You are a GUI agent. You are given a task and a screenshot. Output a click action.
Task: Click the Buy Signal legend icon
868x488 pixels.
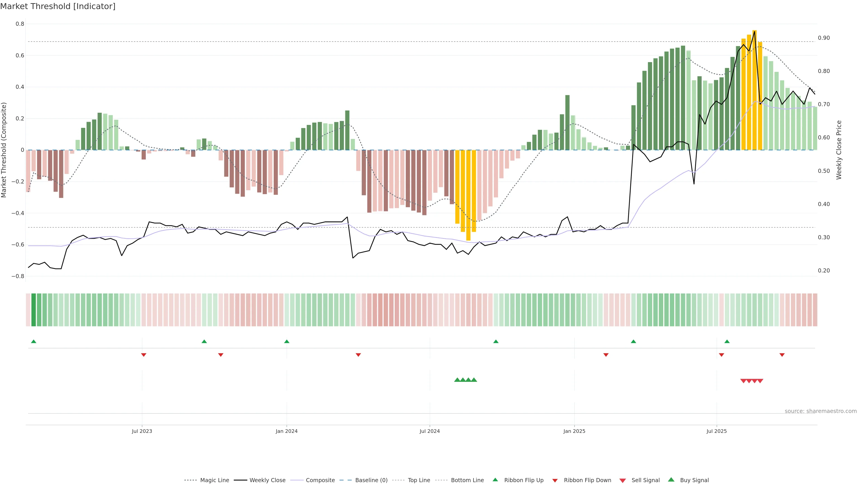click(x=671, y=480)
